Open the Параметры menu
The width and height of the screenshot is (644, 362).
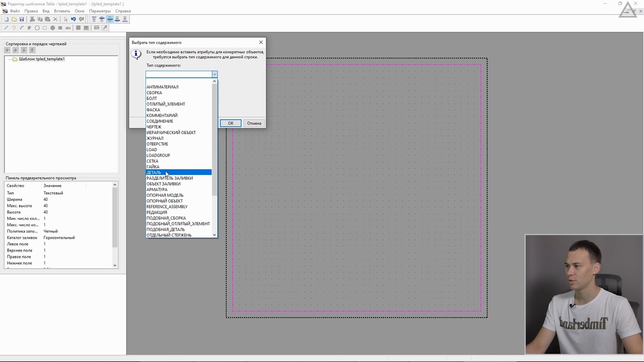point(100,11)
